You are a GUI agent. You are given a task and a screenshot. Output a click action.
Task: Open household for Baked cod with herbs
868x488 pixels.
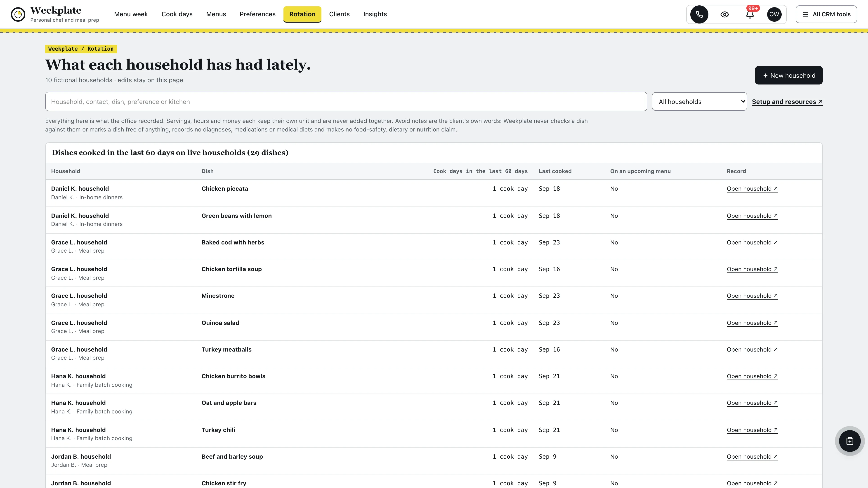[x=752, y=242]
